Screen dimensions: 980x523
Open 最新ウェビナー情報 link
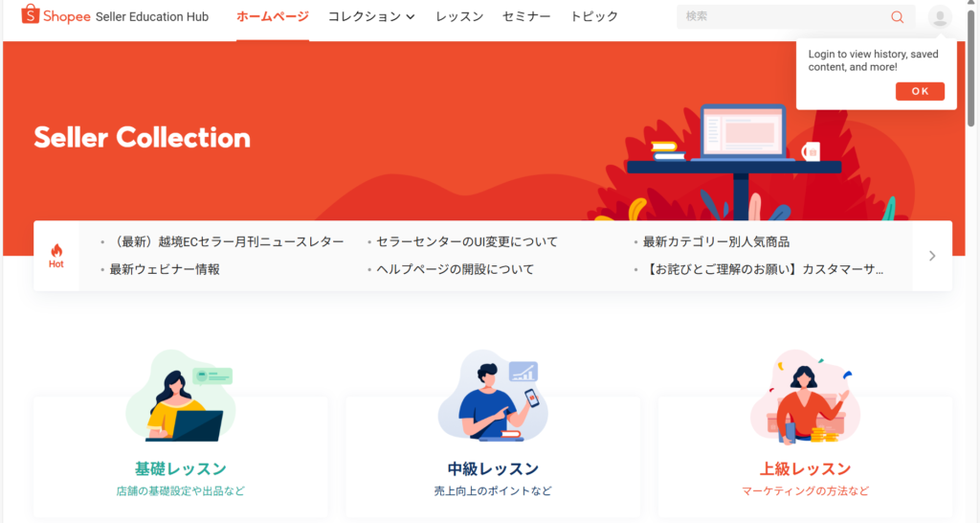[165, 269]
